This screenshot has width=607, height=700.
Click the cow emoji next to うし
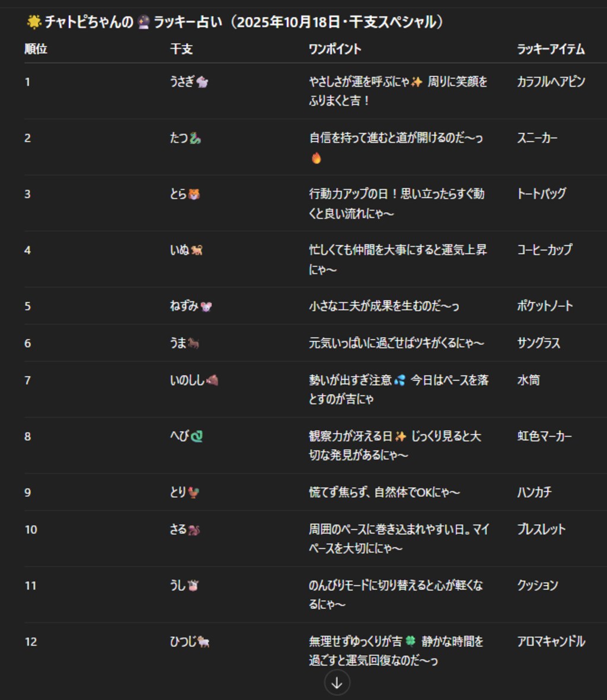tap(193, 586)
